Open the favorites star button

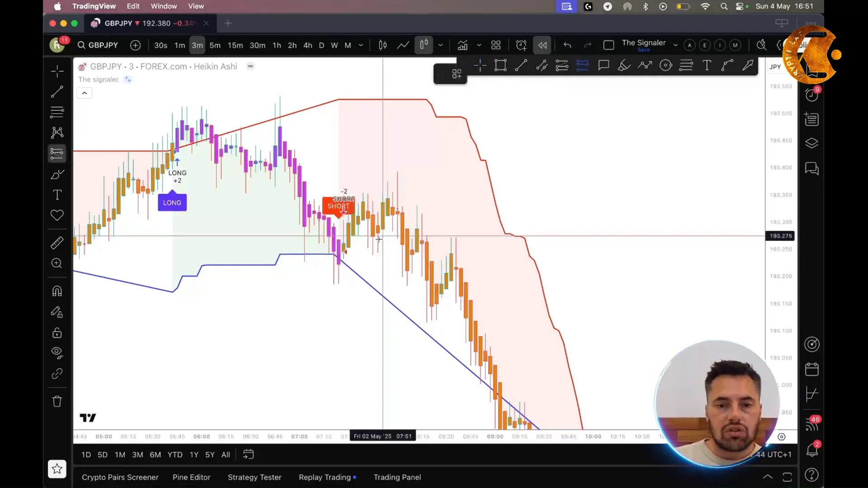click(57, 469)
